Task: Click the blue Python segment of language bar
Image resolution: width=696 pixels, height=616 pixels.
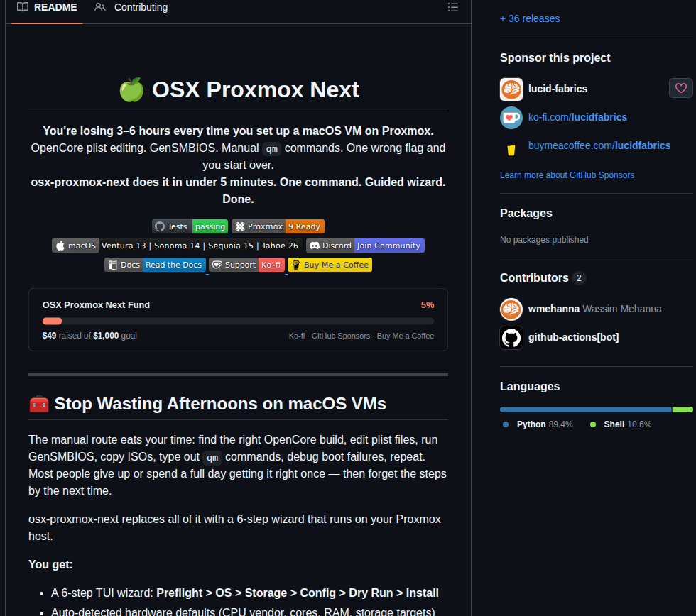Action: (585, 409)
